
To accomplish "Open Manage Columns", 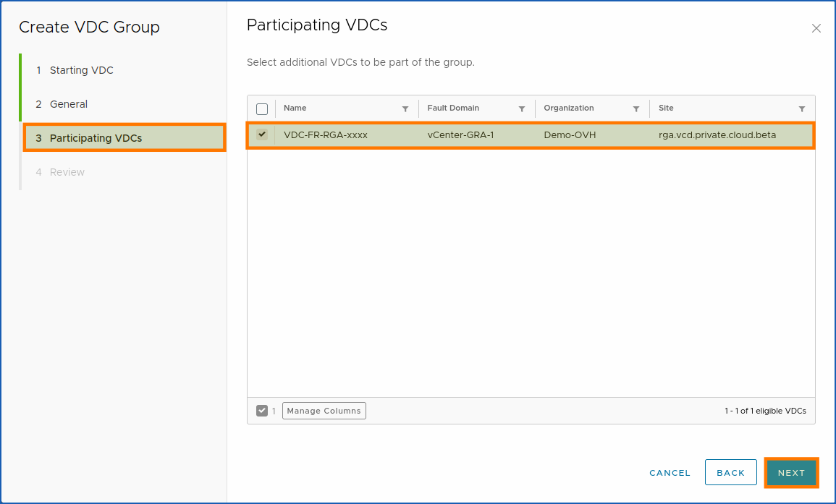I will pyautogui.click(x=324, y=410).
